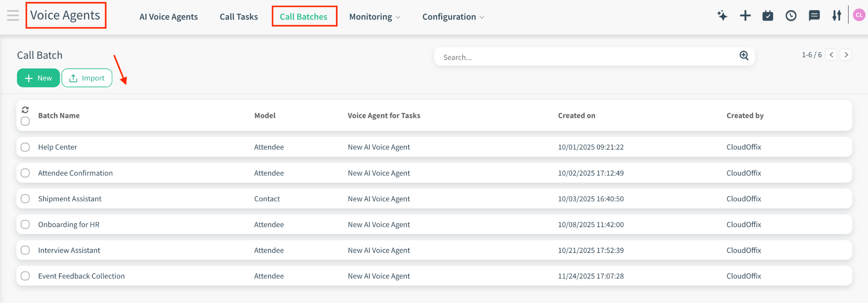Click the plus quick-create icon
This screenshot has width=868, height=303.
click(x=745, y=16)
